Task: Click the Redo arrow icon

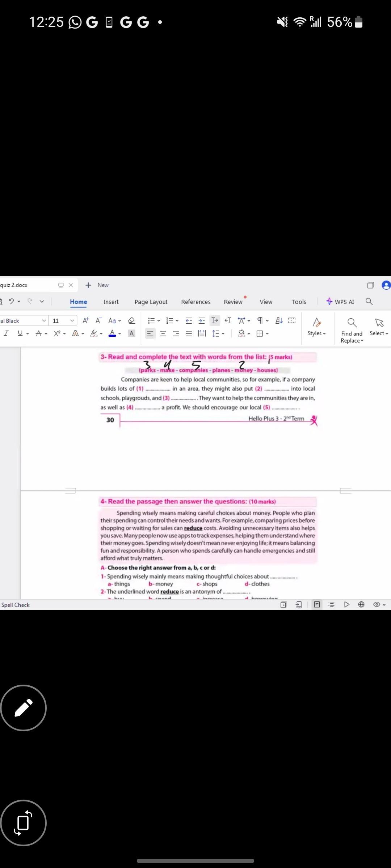Action: (x=30, y=301)
